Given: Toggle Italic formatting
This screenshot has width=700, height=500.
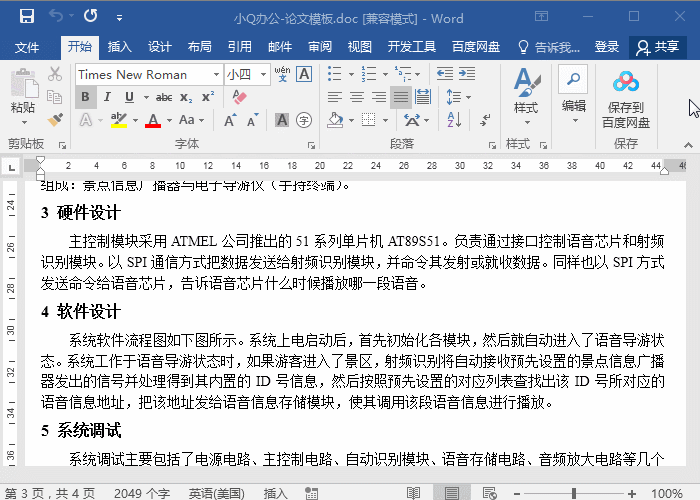Looking at the screenshot, I should 108,97.
